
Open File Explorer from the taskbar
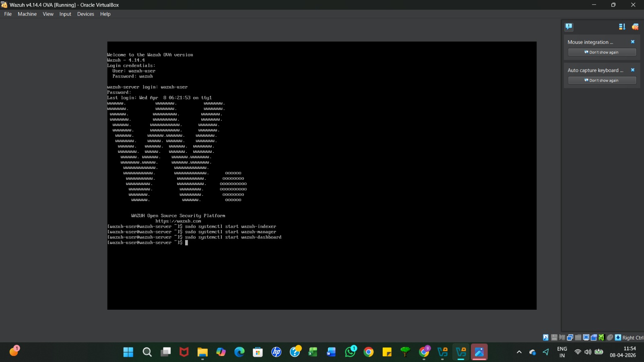pos(202,352)
